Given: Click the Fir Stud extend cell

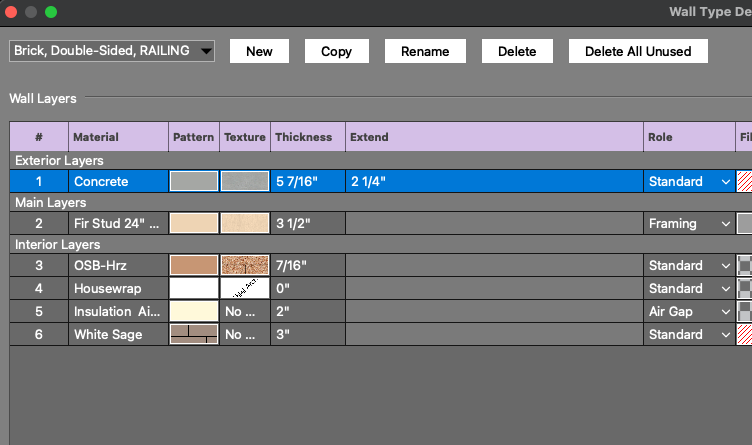Looking at the screenshot, I should (x=494, y=223).
